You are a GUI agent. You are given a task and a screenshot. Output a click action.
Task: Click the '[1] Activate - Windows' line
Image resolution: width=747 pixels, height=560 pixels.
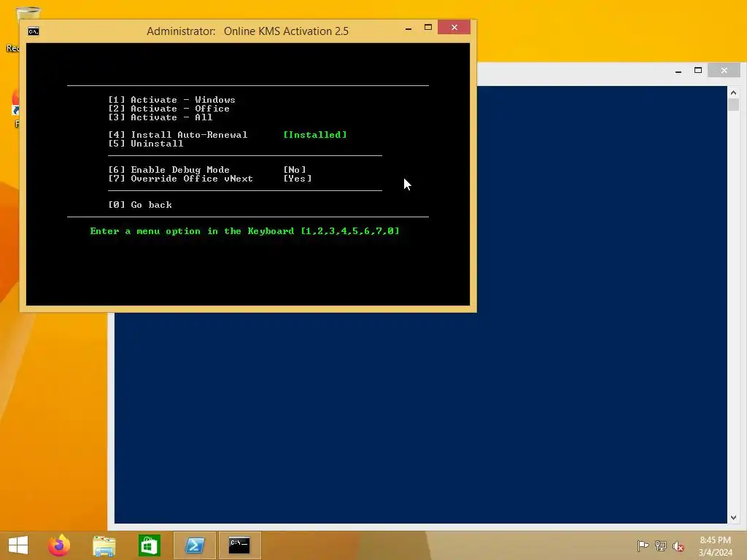[171, 100]
